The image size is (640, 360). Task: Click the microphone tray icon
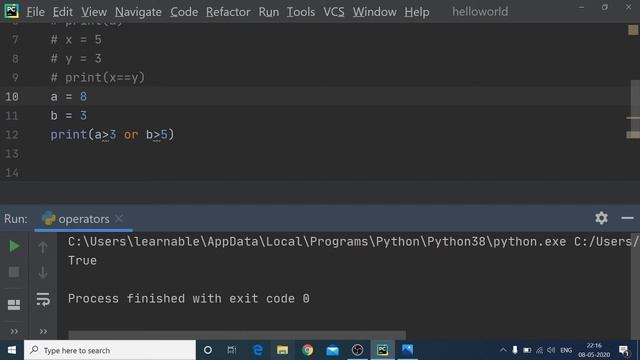coord(515,350)
